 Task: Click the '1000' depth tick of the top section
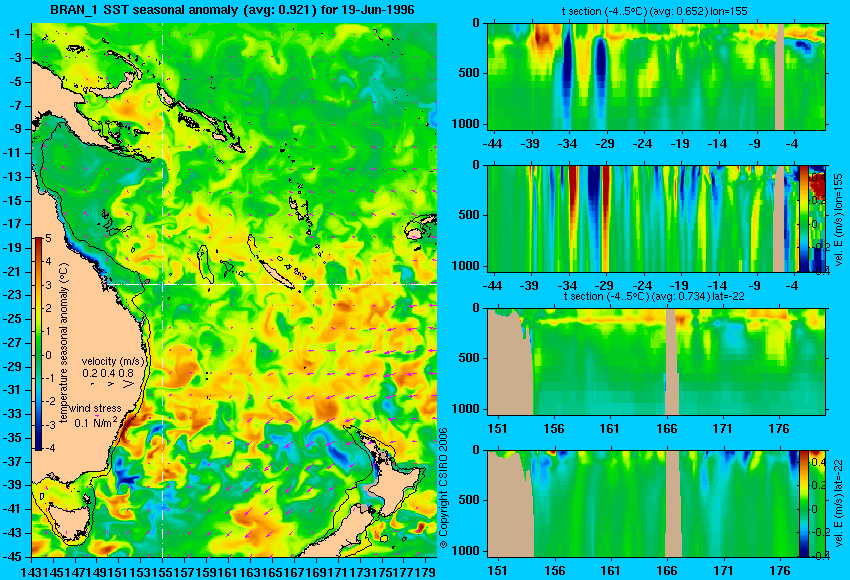pos(466,124)
